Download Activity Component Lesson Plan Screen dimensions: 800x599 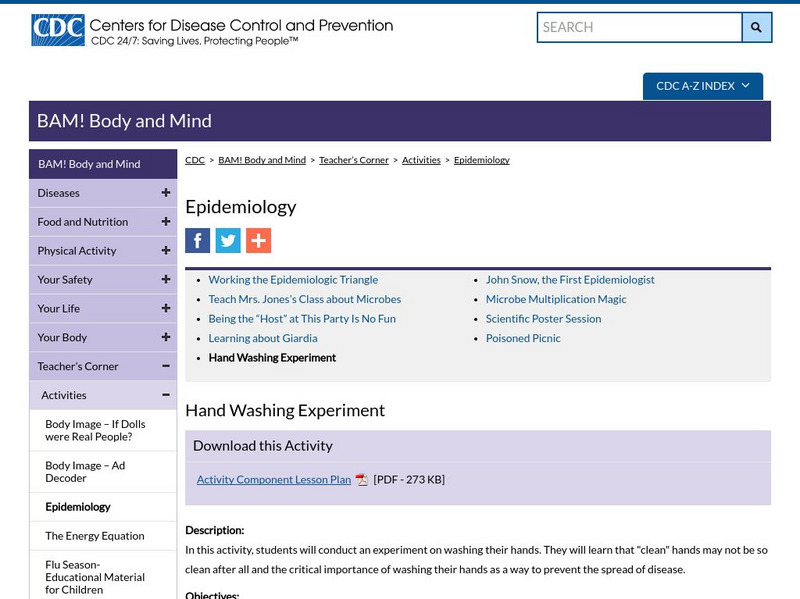274,480
